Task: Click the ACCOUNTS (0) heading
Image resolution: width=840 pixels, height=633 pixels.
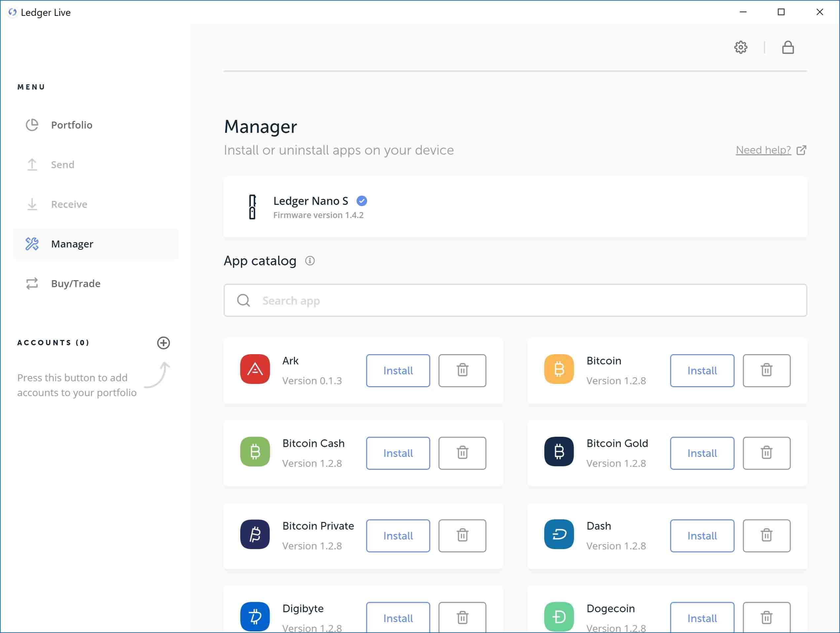Action: click(53, 343)
